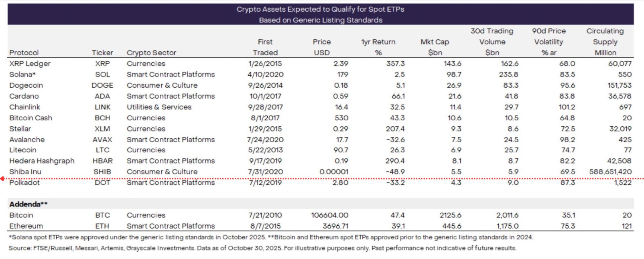The height and width of the screenshot is (259, 644).
Task: Click the table title banner text
Action: [x=320, y=14]
